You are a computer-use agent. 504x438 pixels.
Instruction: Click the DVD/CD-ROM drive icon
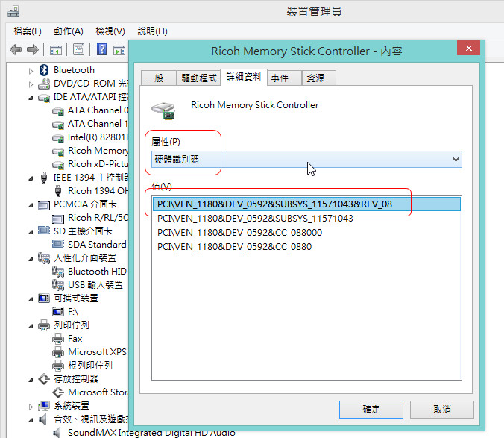point(44,84)
